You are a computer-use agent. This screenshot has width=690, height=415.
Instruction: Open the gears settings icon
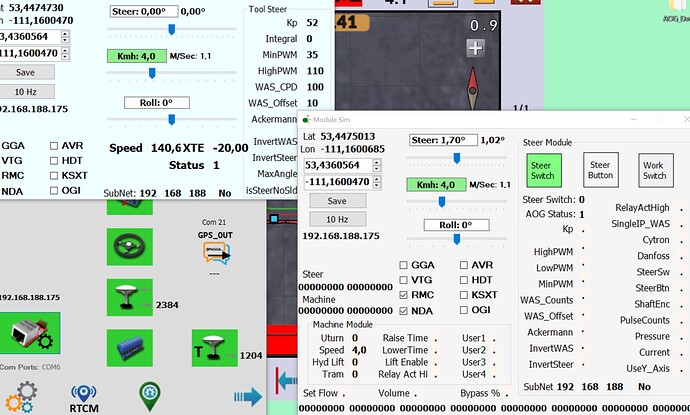coord(21,397)
